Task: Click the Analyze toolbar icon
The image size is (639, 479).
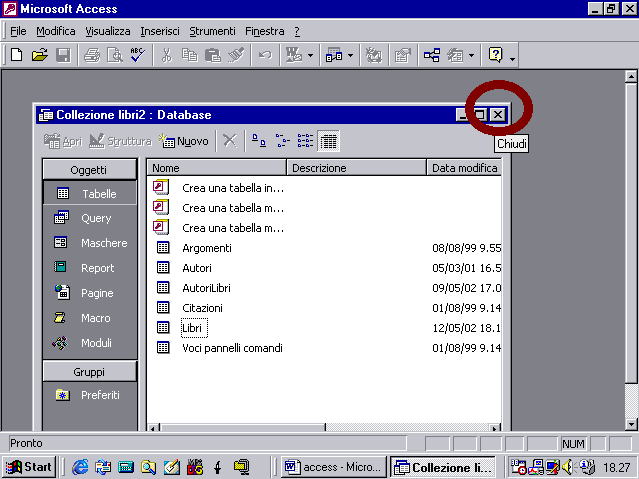Action: point(334,55)
